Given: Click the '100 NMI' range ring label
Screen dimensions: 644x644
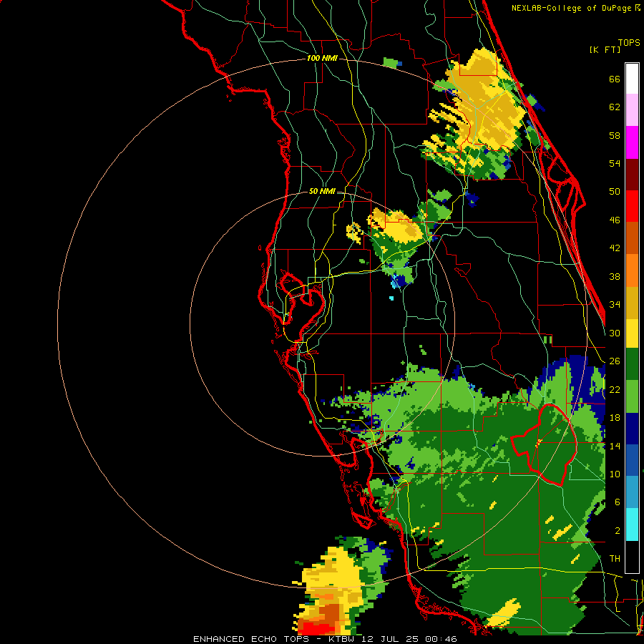Looking at the screenshot, I should pyautogui.click(x=322, y=59).
